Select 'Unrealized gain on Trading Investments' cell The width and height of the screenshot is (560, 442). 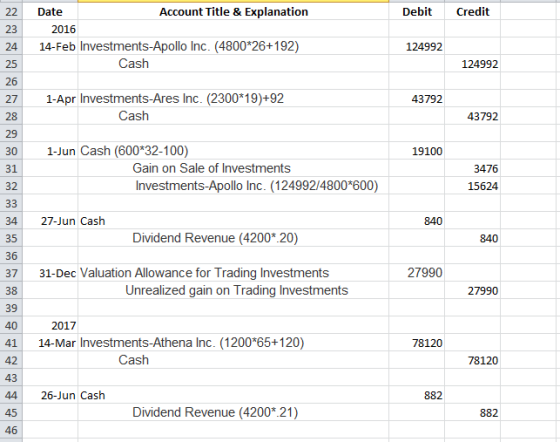click(x=233, y=291)
